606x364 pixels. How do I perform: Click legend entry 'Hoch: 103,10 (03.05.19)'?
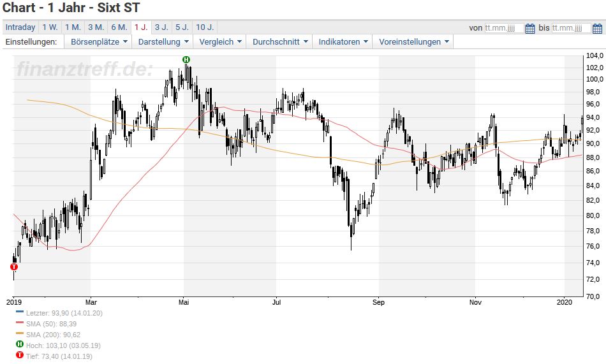(x=63, y=346)
